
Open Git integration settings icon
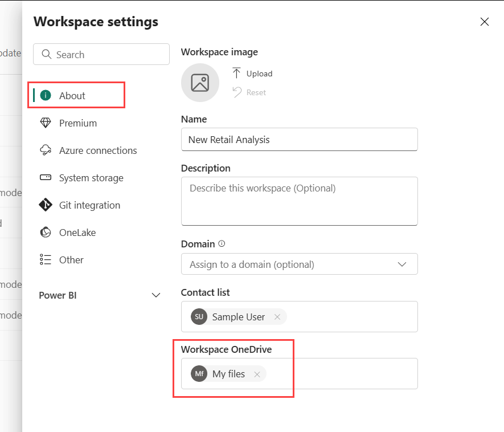click(x=45, y=205)
